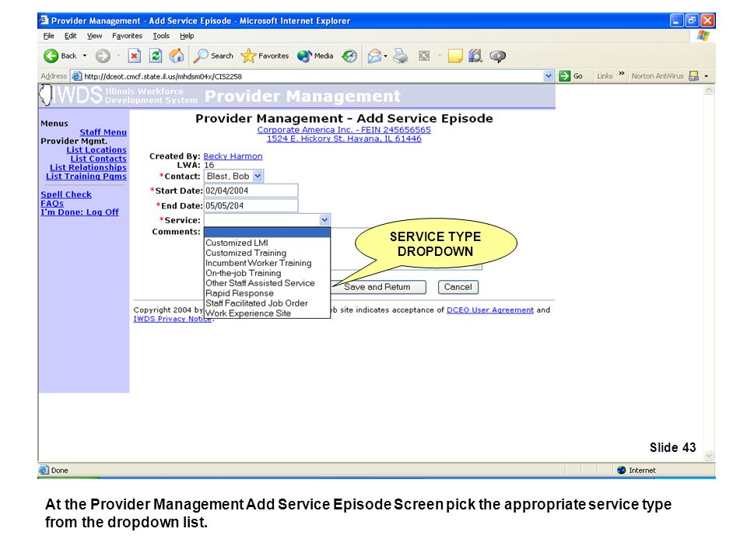Open the FAQs link
This screenshot has width=747, height=560.
point(52,203)
